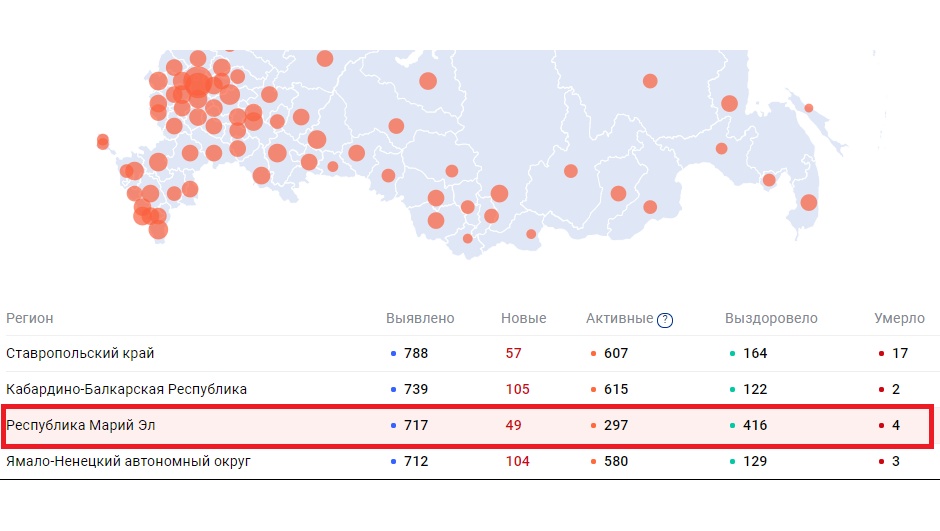This screenshot has height=531, width=940.
Task: Sort table by Новые column header
Action: 523,319
